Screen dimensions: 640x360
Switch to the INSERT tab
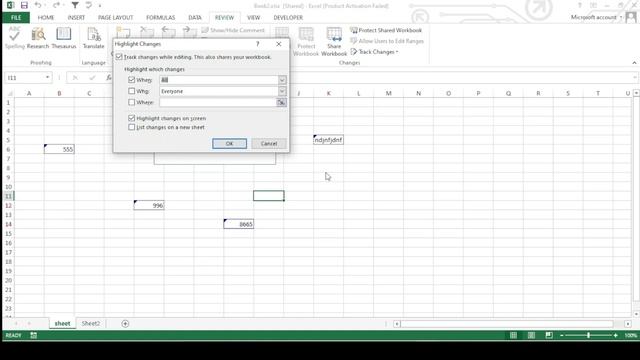click(x=76, y=18)
